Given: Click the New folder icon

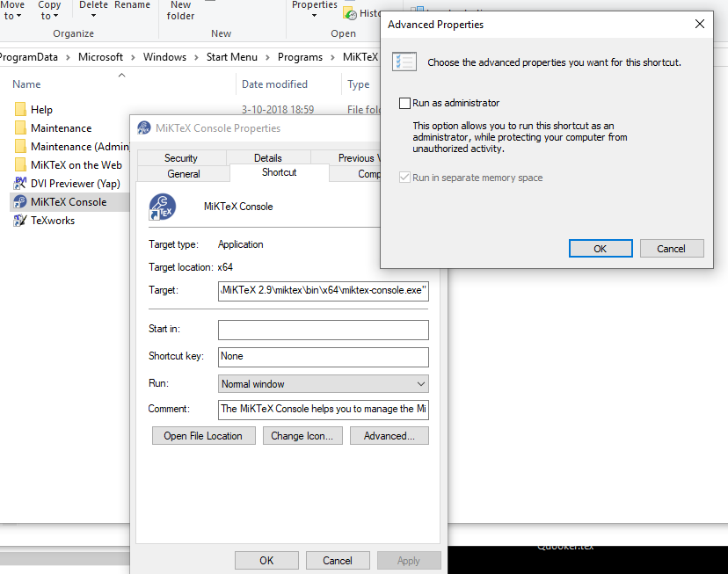Looking at the screenshot, I should pyautogui.click(x=180, y=10).
